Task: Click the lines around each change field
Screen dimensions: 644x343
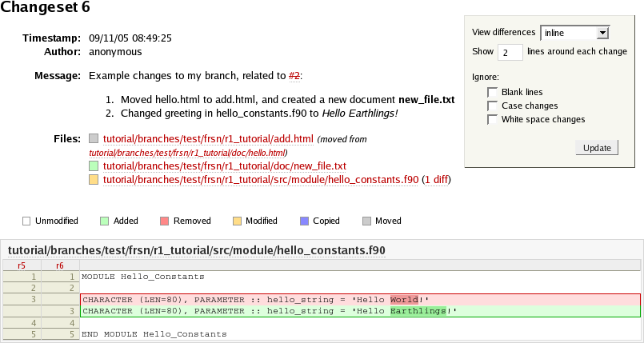Action: [x=510, y=52]
